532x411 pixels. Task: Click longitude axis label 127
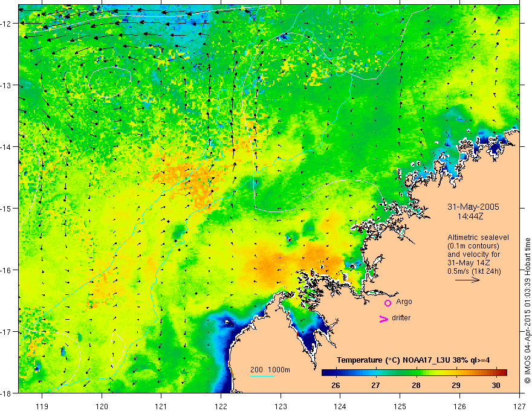pos(519,406)
